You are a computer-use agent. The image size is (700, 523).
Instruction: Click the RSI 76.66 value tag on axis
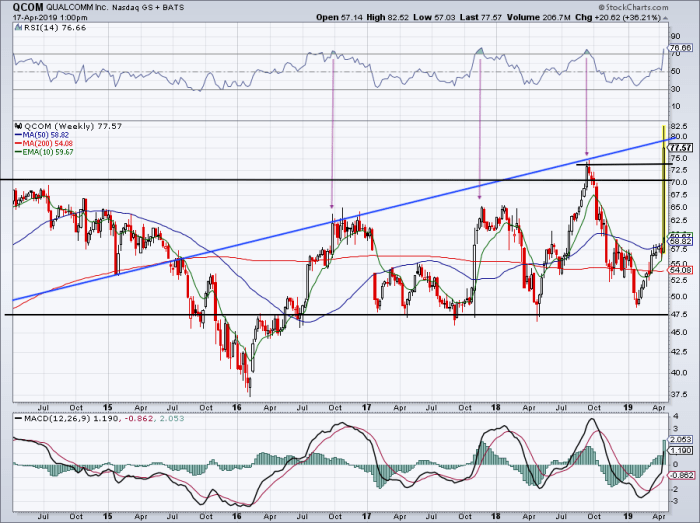[681, 48]
